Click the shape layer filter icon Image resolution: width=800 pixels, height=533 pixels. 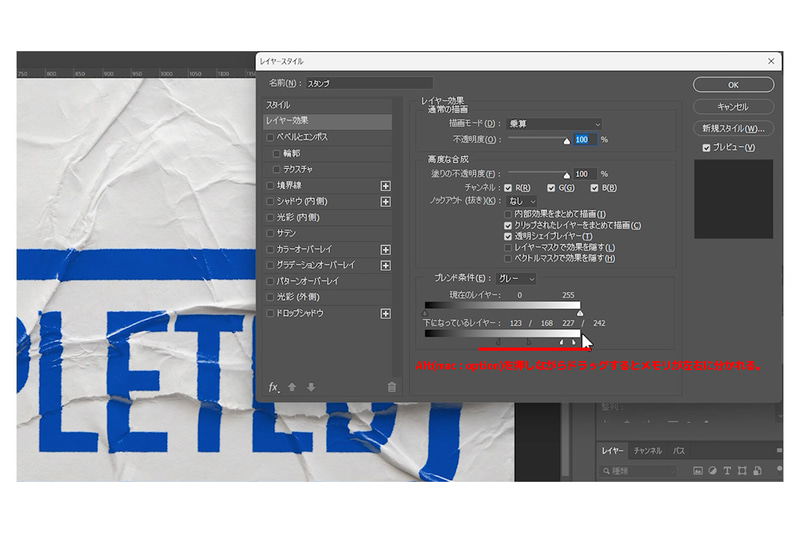tap(742, 470)
